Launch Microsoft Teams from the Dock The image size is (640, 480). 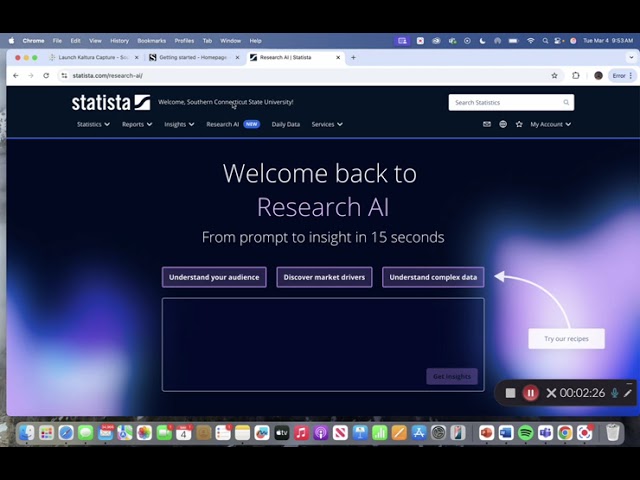tap(545, 433)
